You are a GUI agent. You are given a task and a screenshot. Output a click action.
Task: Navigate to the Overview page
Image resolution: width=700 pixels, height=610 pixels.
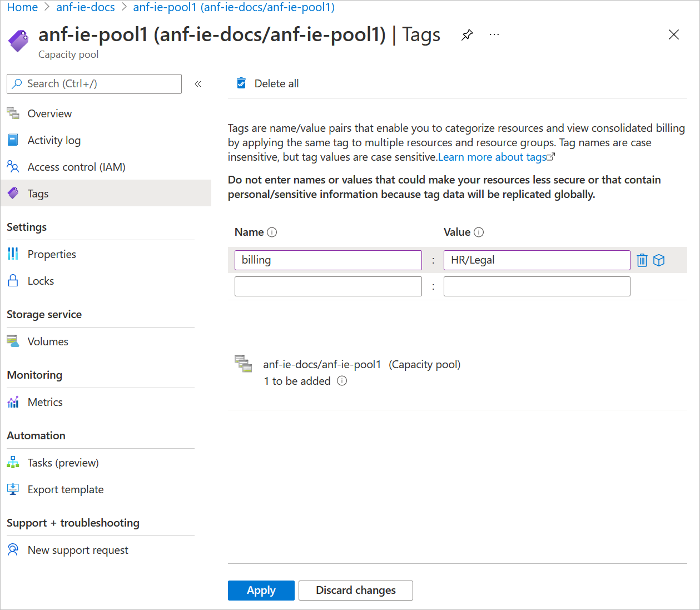49,113
